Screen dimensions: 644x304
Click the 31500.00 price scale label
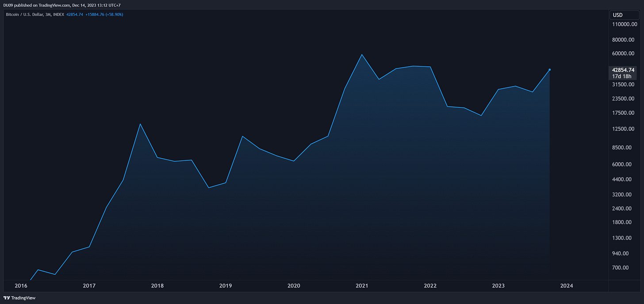tap(624, 84)
